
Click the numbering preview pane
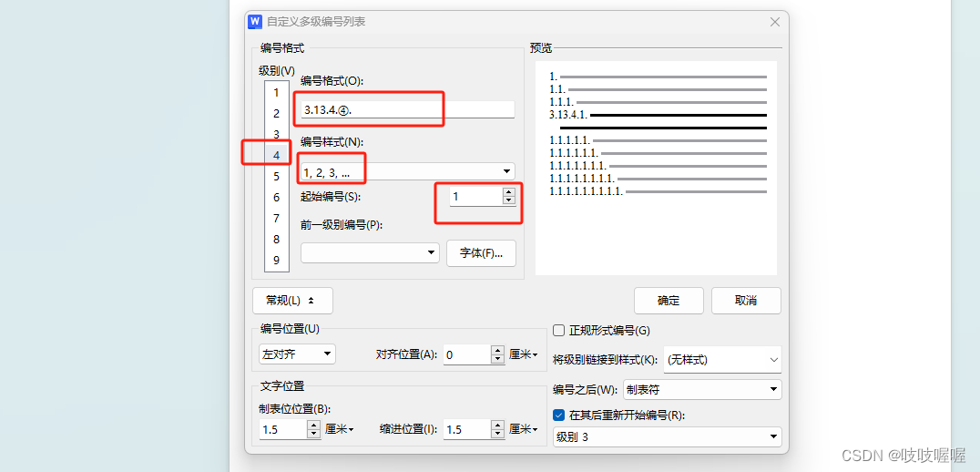click(656, 168)
